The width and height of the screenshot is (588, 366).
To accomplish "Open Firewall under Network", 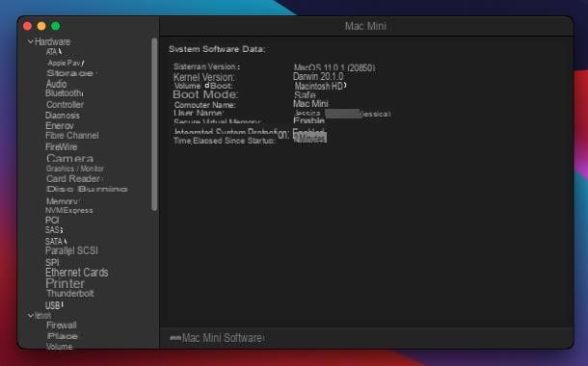I will pos(62,326).
